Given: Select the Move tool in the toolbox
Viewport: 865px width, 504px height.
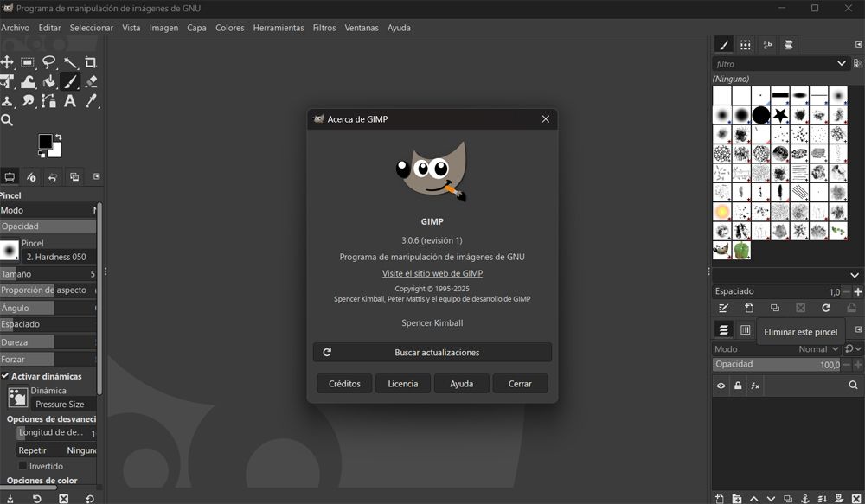Looking at the screenshot, I should (x=8, y=62).
